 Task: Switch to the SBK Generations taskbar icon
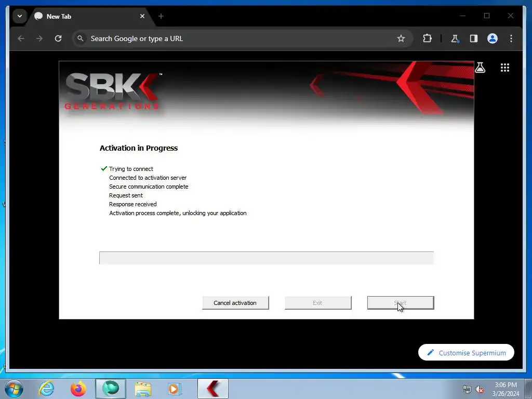(x=213, y=389)
